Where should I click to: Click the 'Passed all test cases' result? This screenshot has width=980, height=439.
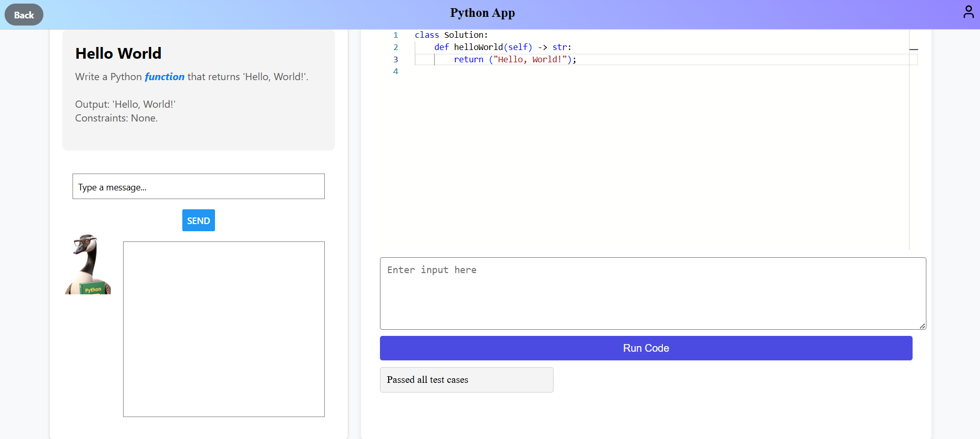coord(467,380)
